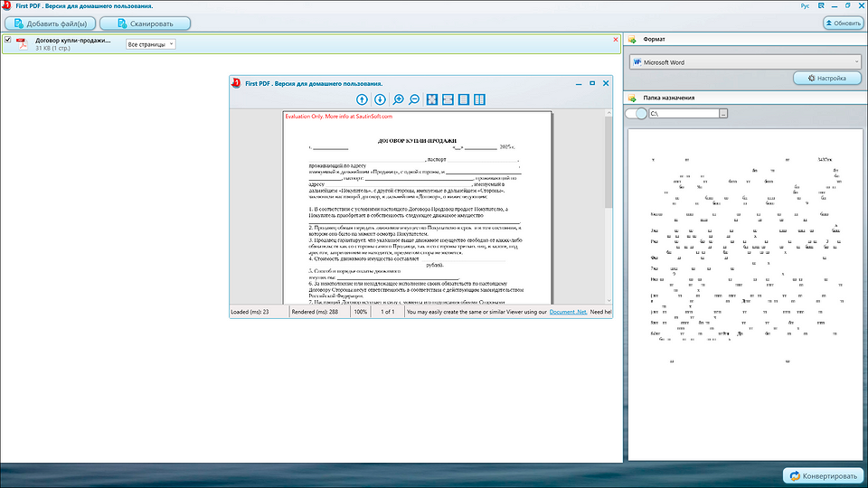Zoom in on the PDF preview
Image resolution: width=868 pixels, height=488 pixels.
click(398, 99)
